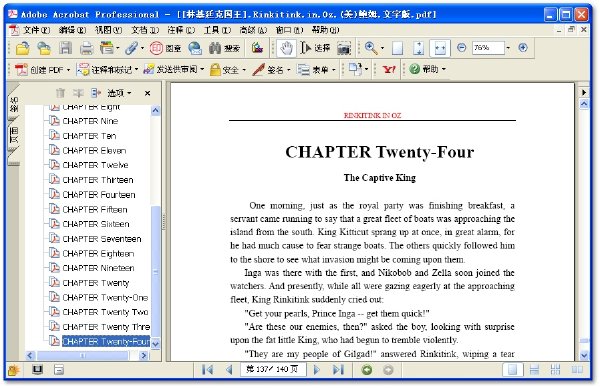Go to the next page
The width and height of the screenshot is (600, 388).
click(x=316, y=370)
